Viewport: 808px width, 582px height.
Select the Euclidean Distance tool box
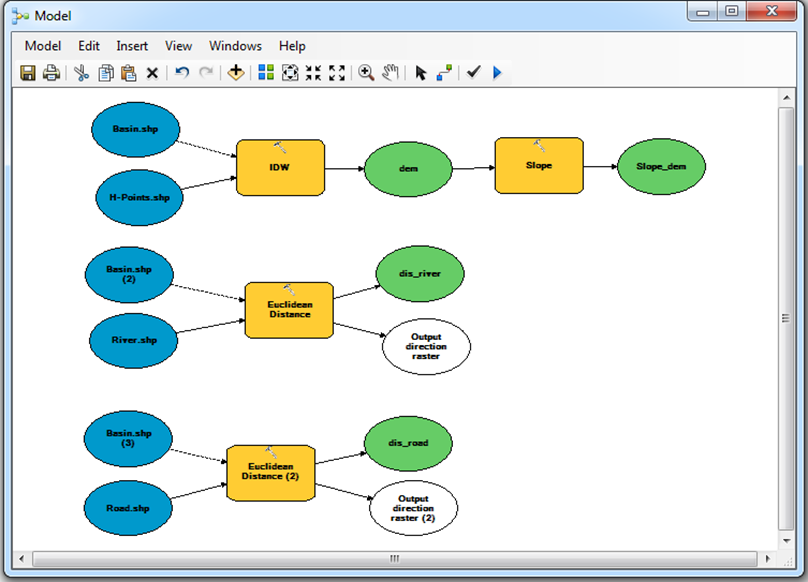tap(289, 310)
